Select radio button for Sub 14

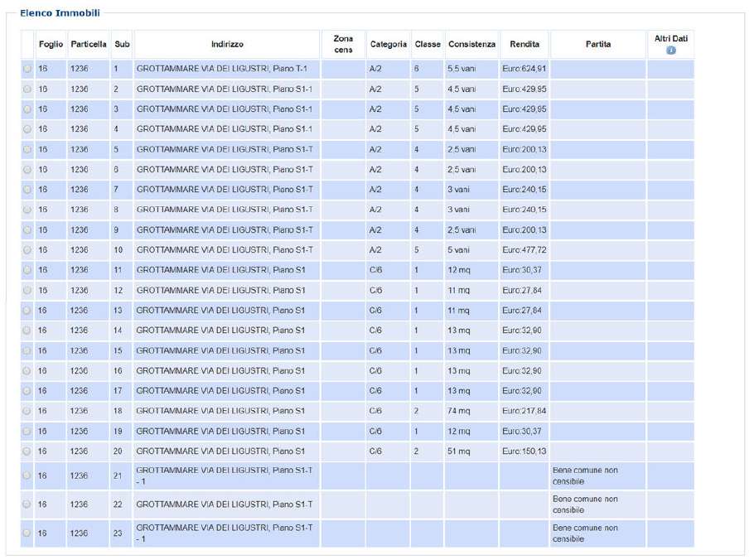click(x=27, y=331)
